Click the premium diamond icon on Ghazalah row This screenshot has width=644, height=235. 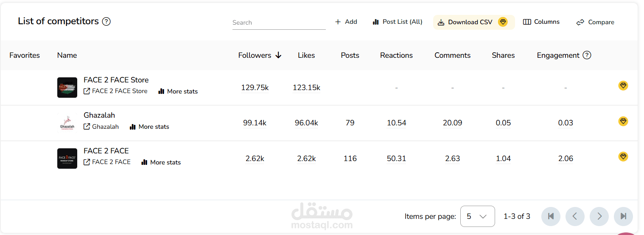click(623, 121)
